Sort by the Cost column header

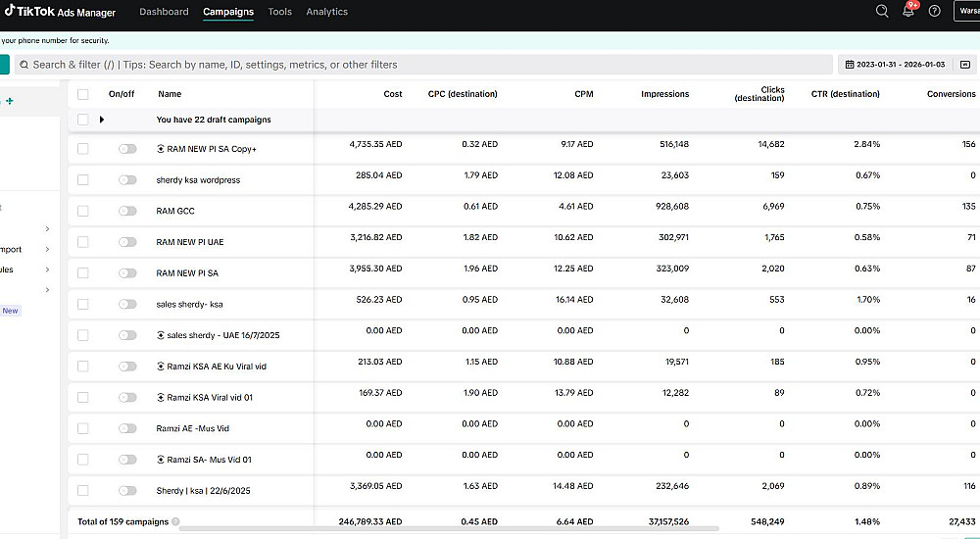pyautogui.click(x=392, y=95)
